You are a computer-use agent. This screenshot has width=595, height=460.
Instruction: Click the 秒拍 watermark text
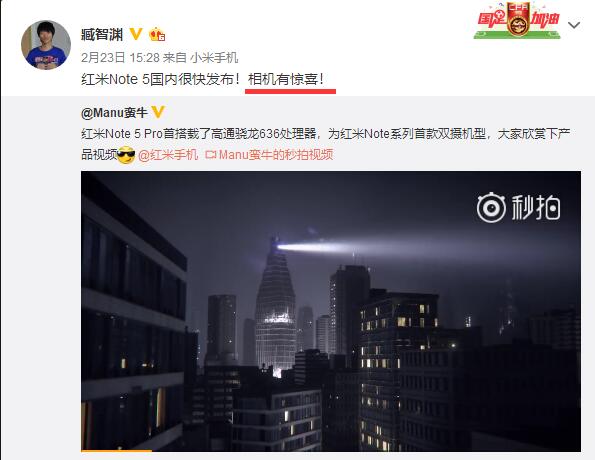tap(535, 208)
